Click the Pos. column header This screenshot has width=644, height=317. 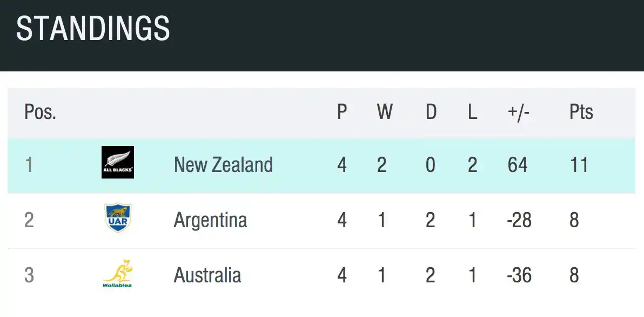[x=39, y=113]
